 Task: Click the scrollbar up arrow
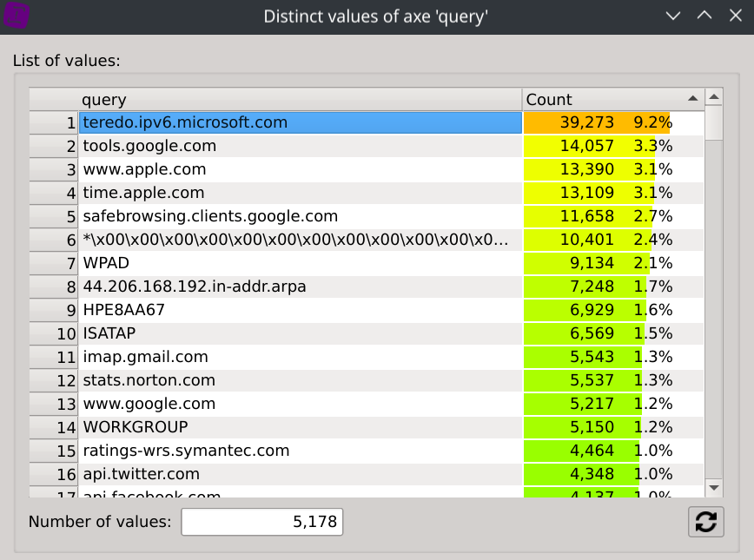pos(713,97)
